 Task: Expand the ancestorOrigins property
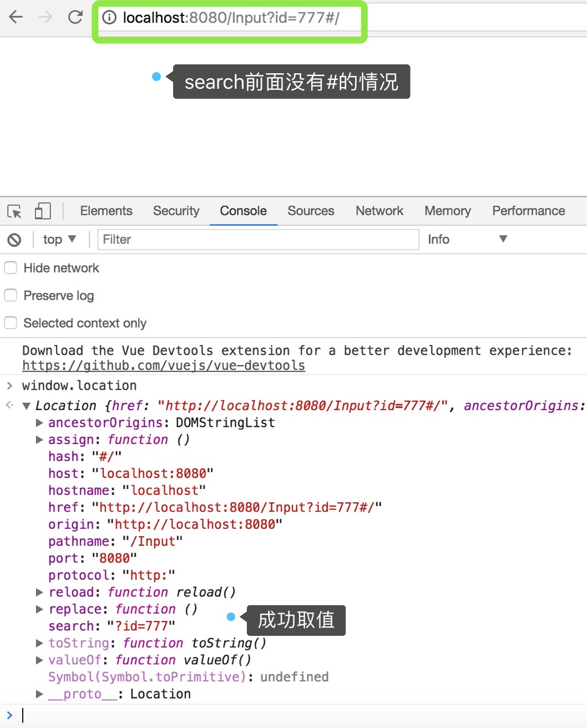39,423
